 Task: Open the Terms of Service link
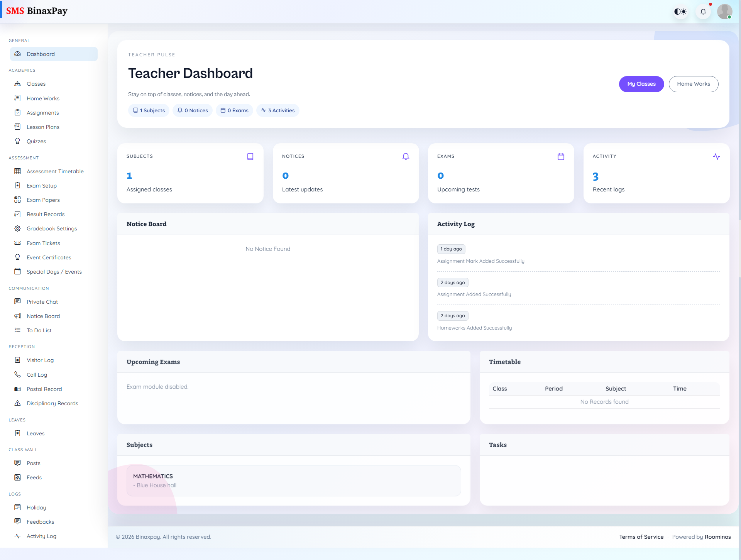click(x=641, y=537)
